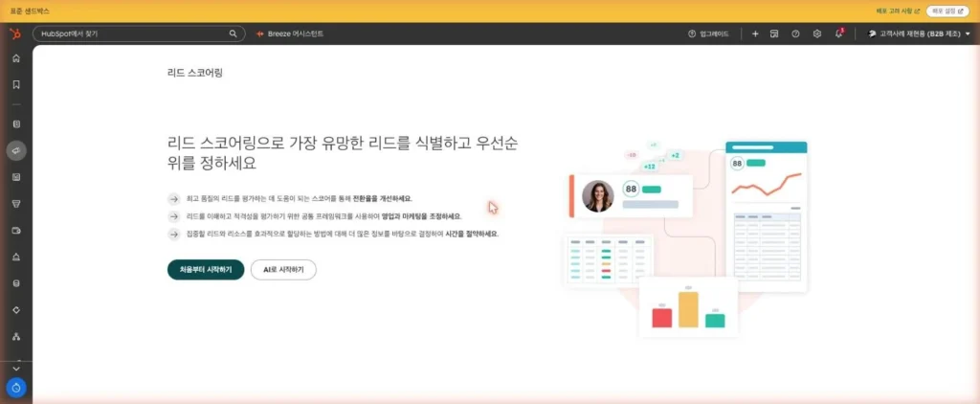Open the Bookmarks icon in sidebar
The image size is (980, 404).
tap(16, 84)
